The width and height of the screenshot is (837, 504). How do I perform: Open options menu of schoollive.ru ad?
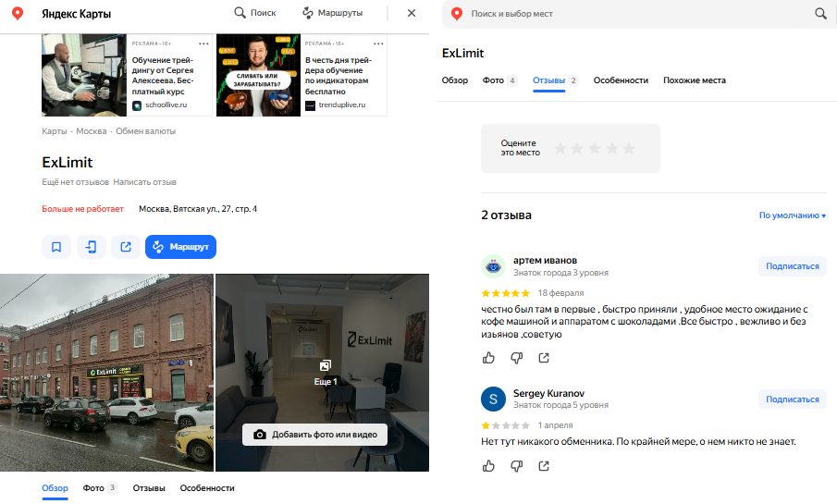[x=203, y=43]
